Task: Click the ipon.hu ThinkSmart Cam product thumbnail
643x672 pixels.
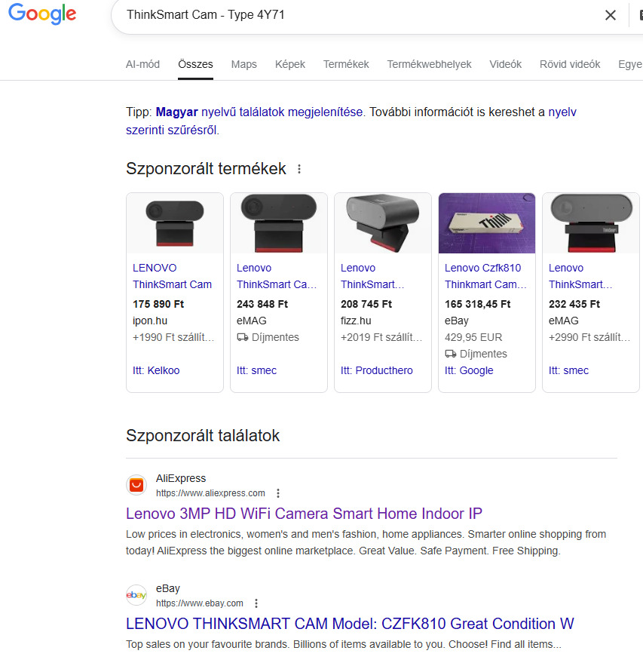Action: (175, 223)
